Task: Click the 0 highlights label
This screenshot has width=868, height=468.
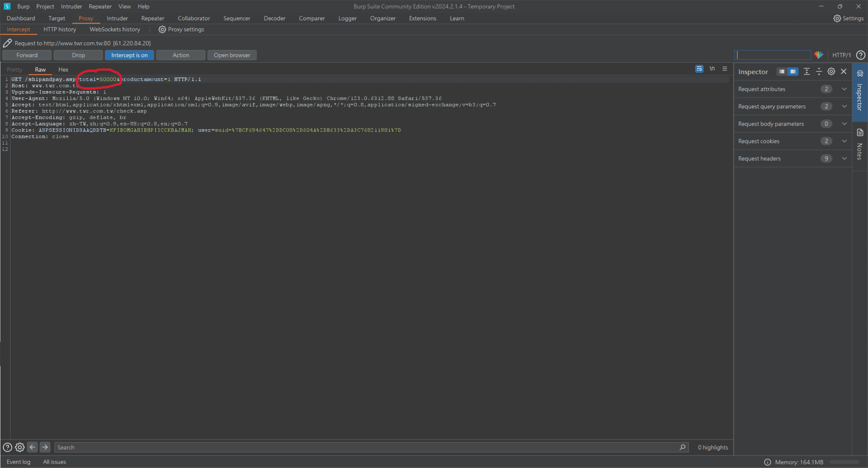Action: coord(713,447)
